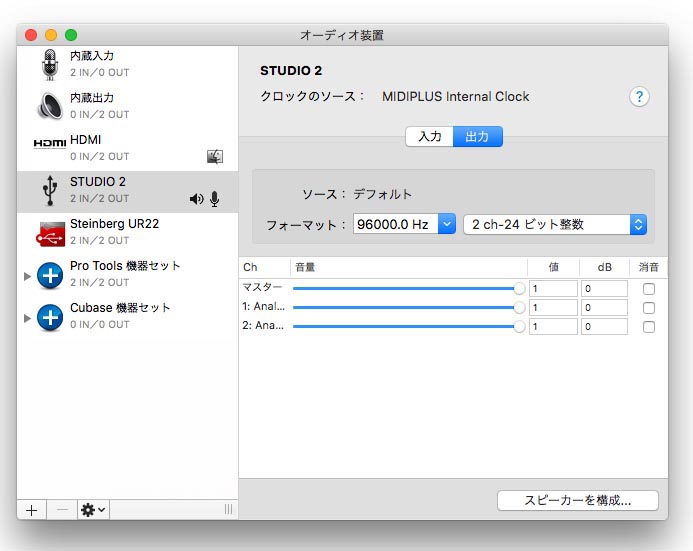Screen dimensions: 693x551
Task: Zoom the window with the green button
Action: click(x=71, y=35)
